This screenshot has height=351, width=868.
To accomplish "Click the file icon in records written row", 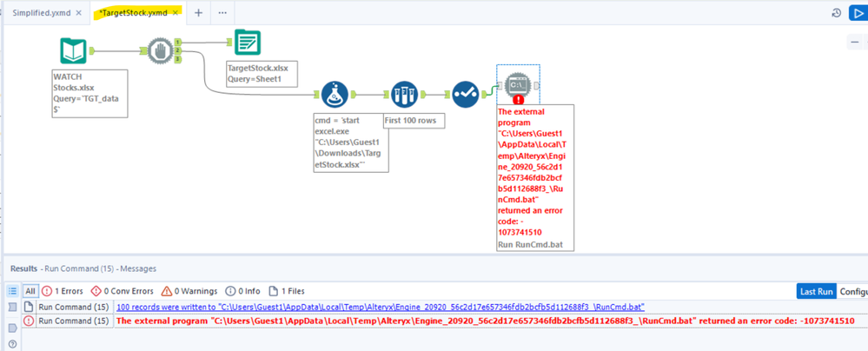I will coord(28,308).
